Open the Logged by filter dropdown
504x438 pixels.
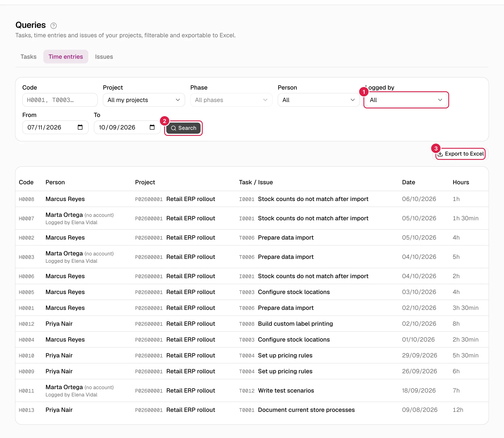(x=406, y=100)
